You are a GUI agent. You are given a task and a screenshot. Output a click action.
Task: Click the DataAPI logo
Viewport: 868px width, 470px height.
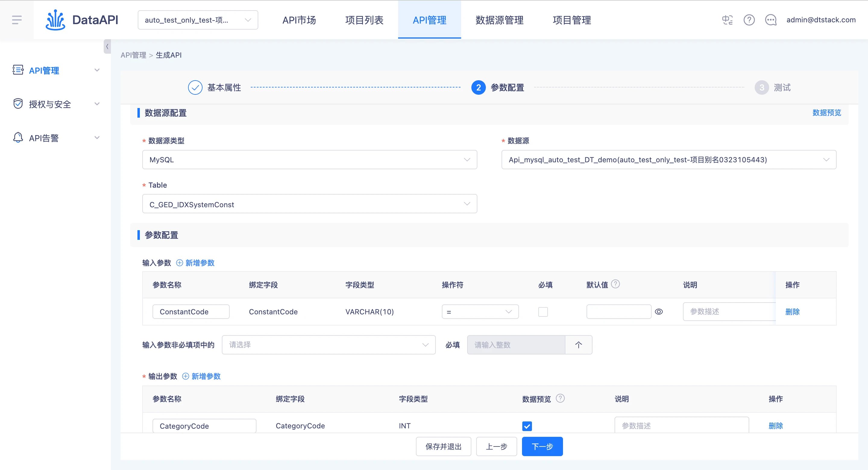(x=82, y=20)
